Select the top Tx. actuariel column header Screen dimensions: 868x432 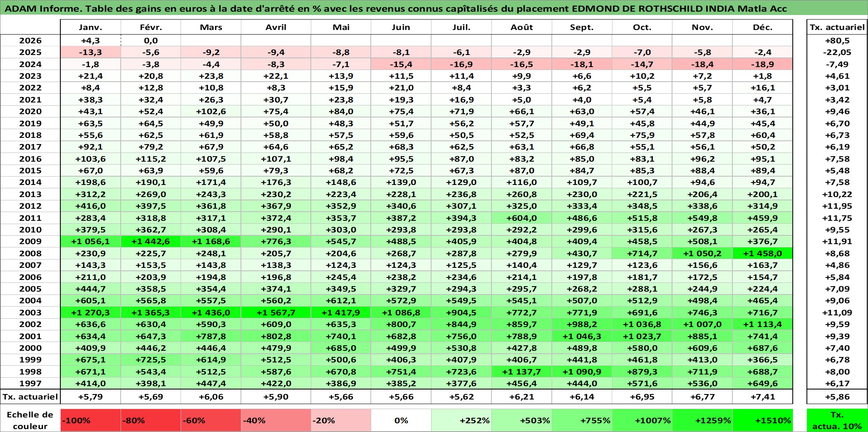(837, 27)
